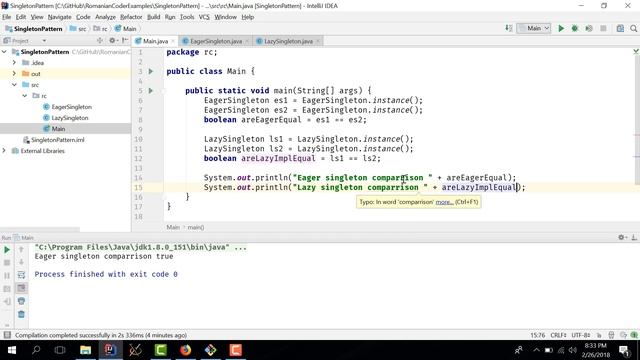Click the 15:76 cursor position indicator
Viewport: 640px width, 360px height.
point(538,335)
